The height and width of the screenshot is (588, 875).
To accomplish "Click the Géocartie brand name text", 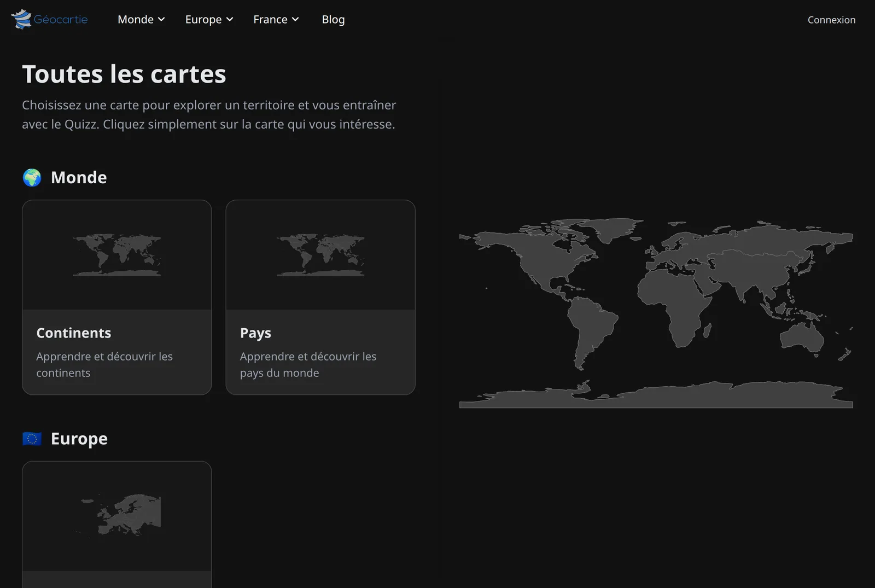I will 61,20.
